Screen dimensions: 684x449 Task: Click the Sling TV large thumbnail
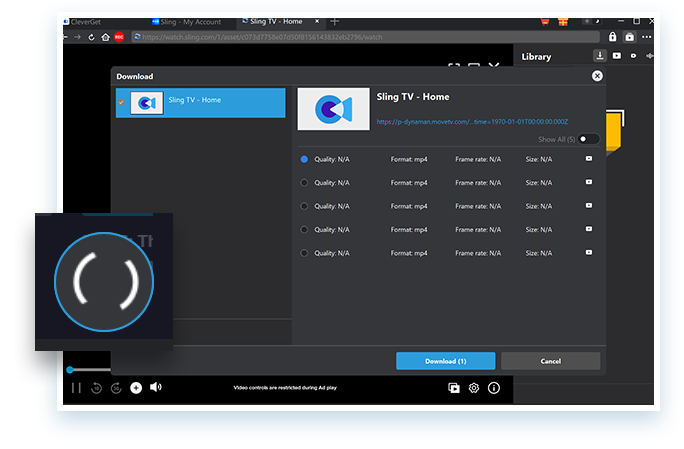pos(333,109)
